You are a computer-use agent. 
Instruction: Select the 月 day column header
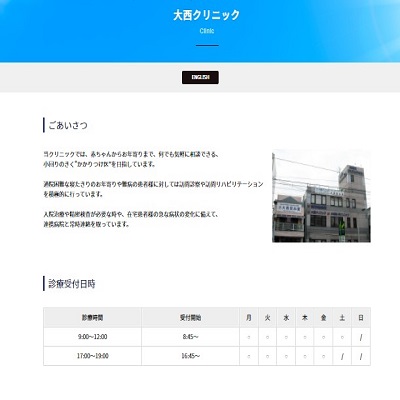click(x=249, y=318)
